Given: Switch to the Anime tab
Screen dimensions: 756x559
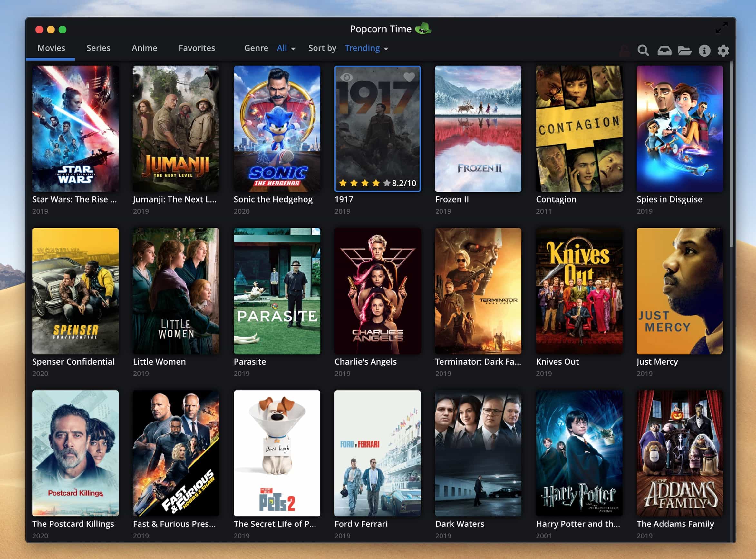Looking at the screenshot, I should click(x=144, y=48).
